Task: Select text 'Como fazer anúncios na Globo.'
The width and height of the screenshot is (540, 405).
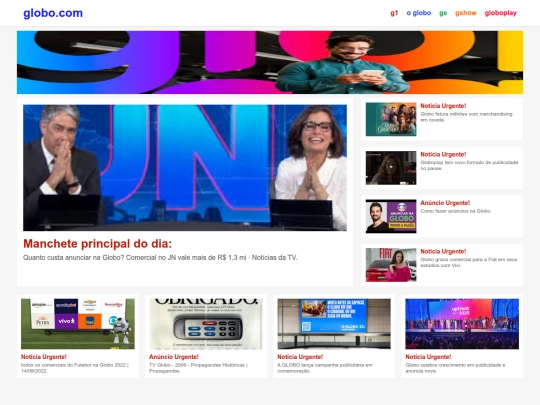Action: tap(456, 211)
